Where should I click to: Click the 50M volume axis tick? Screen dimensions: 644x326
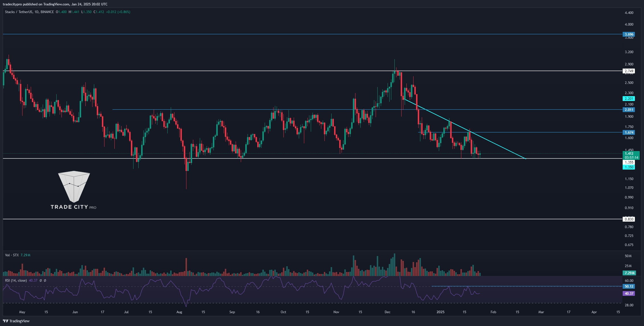tap(628, 256)
